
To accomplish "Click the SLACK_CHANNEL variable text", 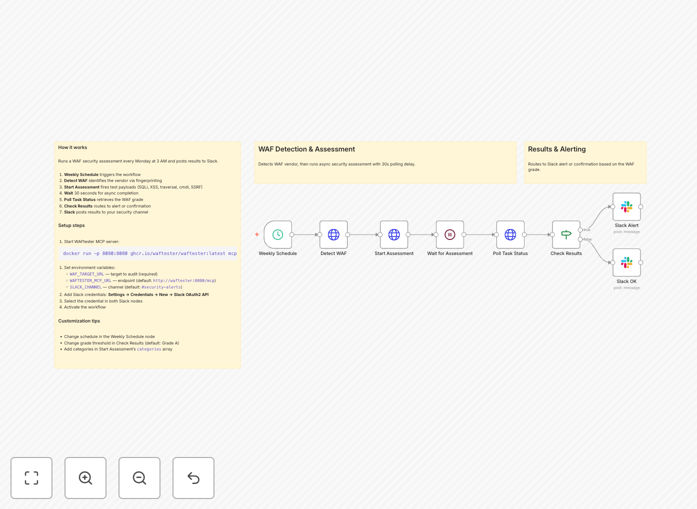I will pos(85,287).
